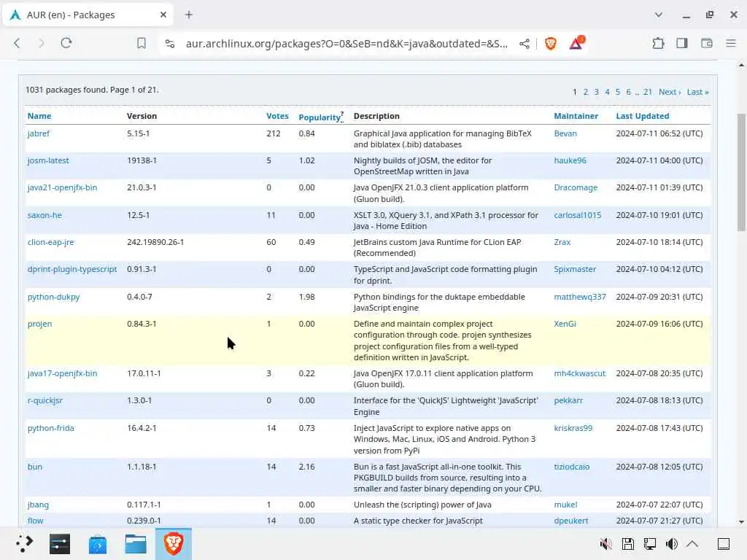Image resolution: width=747 pixels, height=560 pixels.
Task: Open a new tab with the plus button
Action: [189, 15]
